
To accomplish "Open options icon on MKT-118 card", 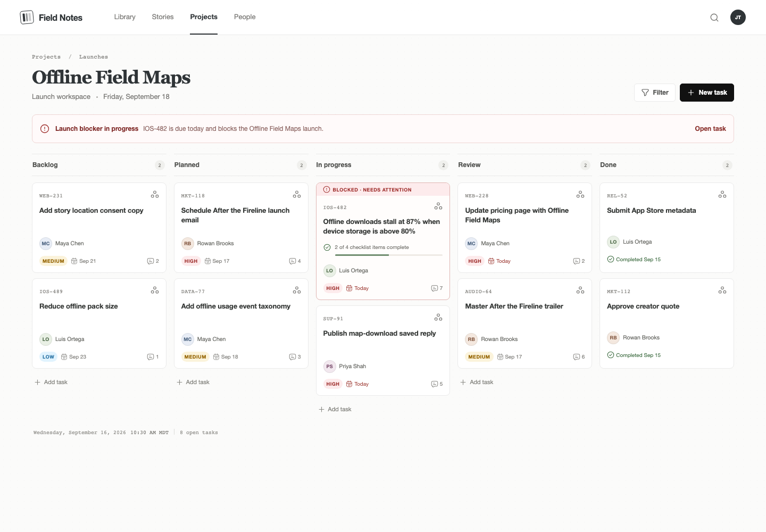I will [297, 195].
